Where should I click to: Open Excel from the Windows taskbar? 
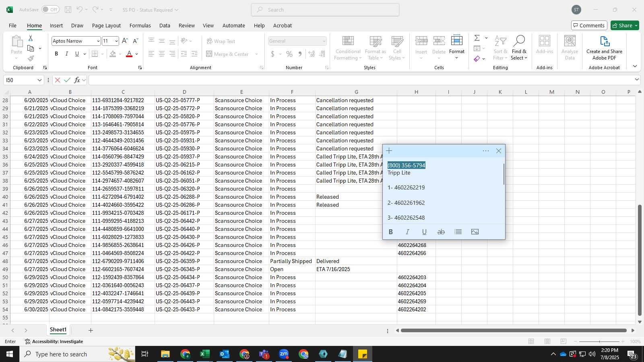[204, 354]
